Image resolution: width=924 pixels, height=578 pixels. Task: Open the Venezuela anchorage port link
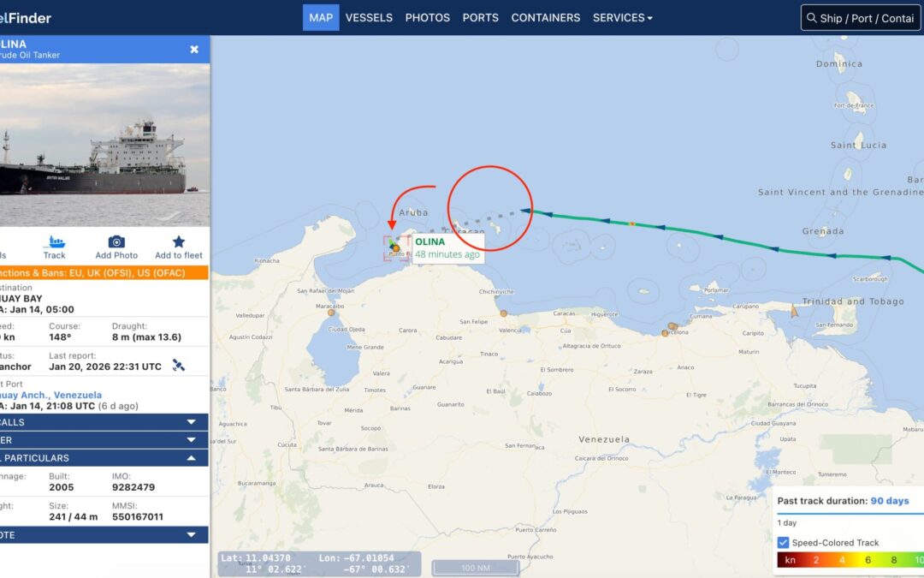pos(50,395)
